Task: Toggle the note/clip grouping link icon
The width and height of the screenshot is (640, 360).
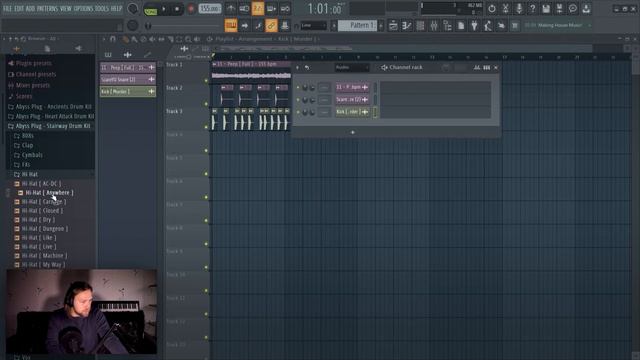Action: point(271,26)
